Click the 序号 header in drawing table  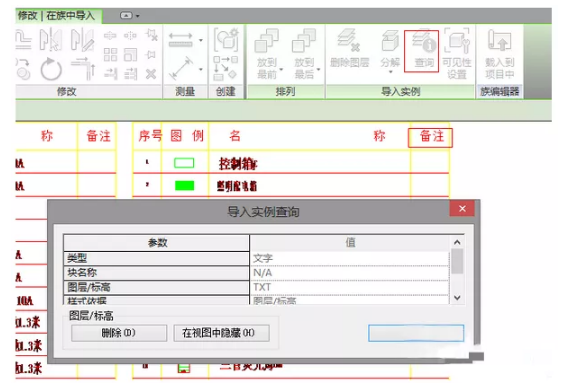[150, 136]
